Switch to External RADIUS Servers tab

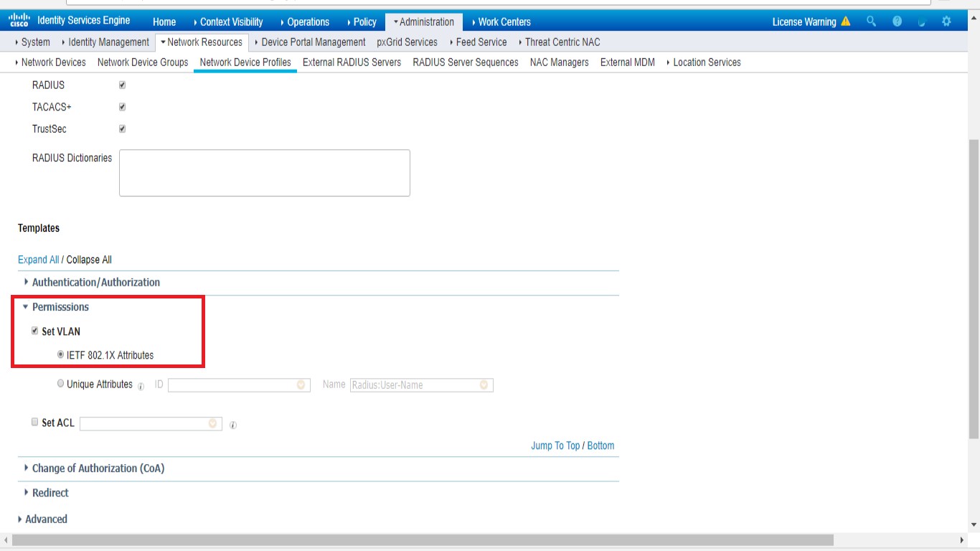(x=352, y=62)
